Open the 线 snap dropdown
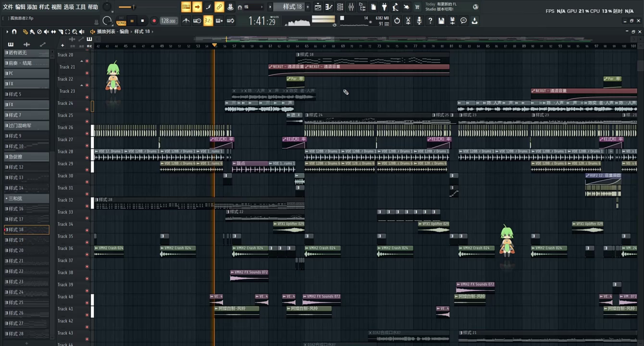Screen dimensions: 644x346 point(251,7)
